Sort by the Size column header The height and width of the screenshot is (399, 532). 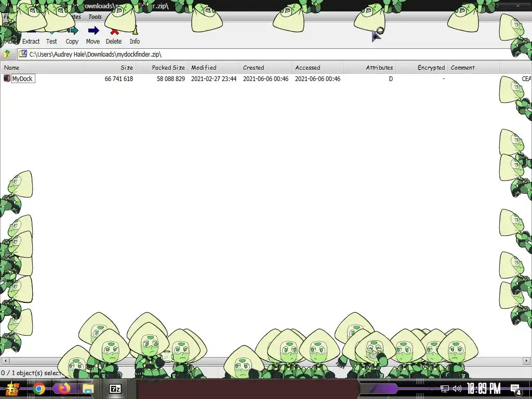(x=110, y=68)
